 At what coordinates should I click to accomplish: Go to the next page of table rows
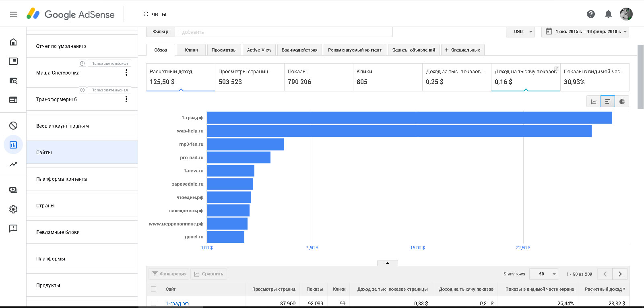(620, 274)
